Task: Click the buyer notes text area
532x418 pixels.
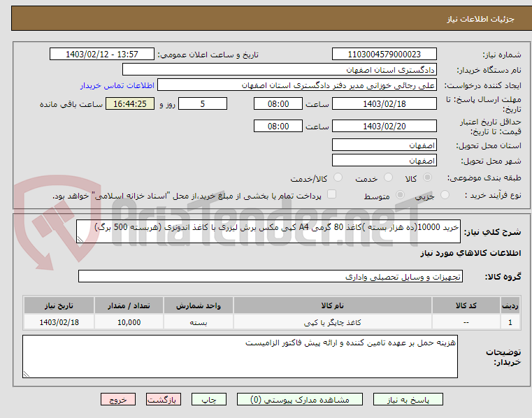Action: pos(240,356)
